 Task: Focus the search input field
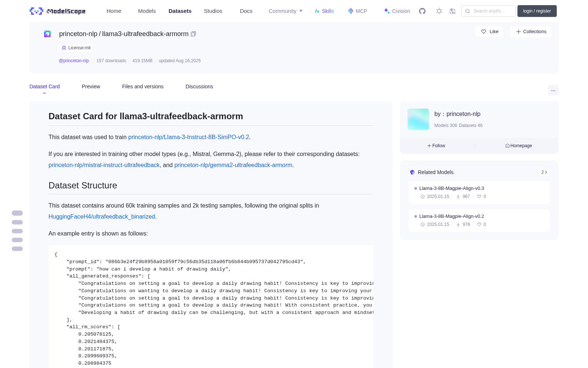[488, 11]
